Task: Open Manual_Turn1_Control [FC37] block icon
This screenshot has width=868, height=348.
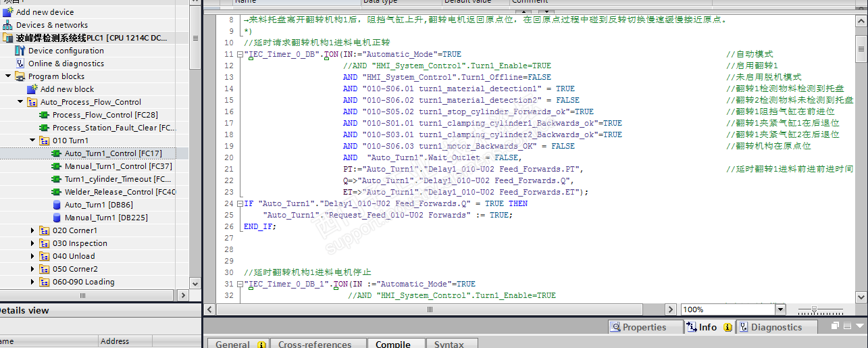Action: (x=57, y=166)
